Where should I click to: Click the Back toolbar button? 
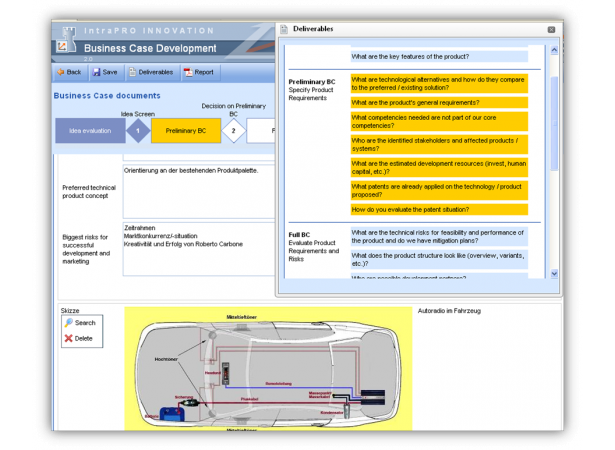[x=69, y=72]
